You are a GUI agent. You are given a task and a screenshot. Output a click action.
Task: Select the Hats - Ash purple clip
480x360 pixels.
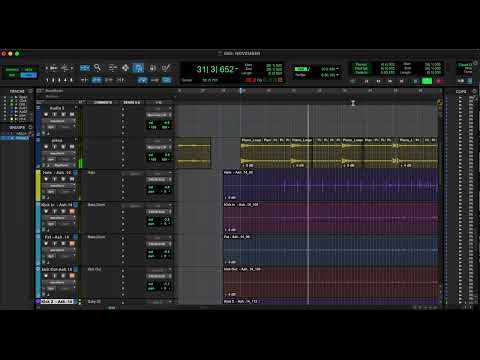tap(331, 185)
